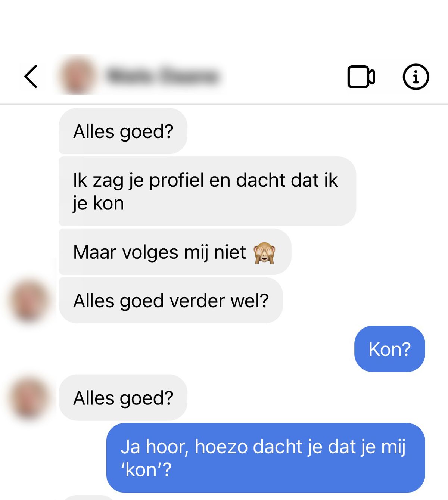Image resolution: width=448 pixels, height=500 pixels.
Task: Tap the word "profiel" in the gray message
Action: tap(177, 180)
